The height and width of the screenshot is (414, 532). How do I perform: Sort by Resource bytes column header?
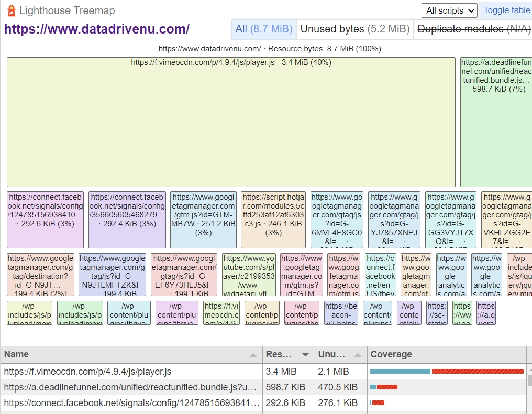[x=289, y=355]
